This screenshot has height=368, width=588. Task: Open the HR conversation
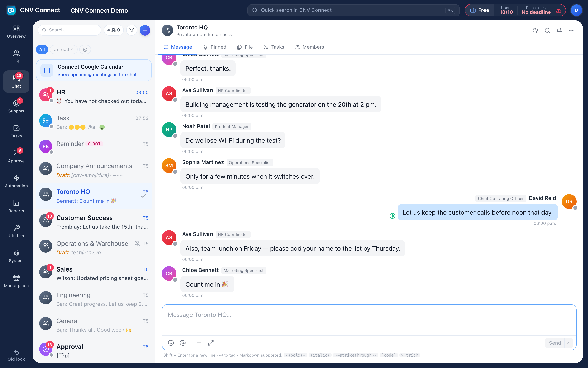click(x=94, y=97)
